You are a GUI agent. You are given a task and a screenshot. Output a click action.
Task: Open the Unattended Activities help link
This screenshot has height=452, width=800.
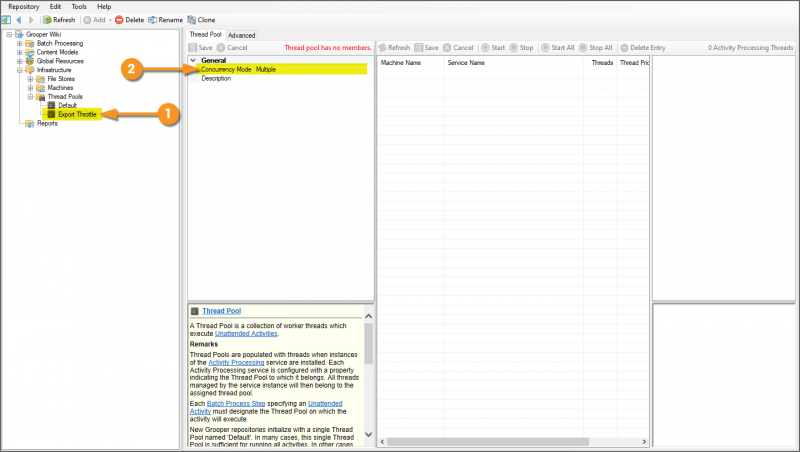coord(246,334)
